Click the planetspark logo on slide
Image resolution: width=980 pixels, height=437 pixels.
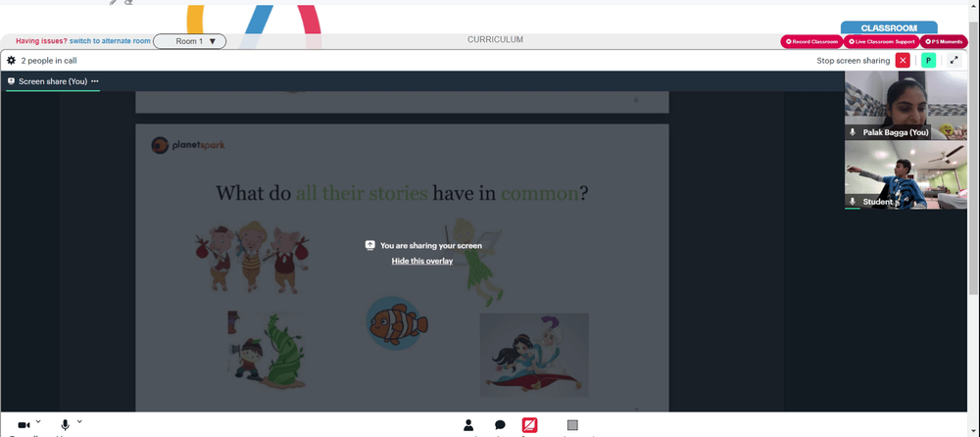tap(188, 145)
